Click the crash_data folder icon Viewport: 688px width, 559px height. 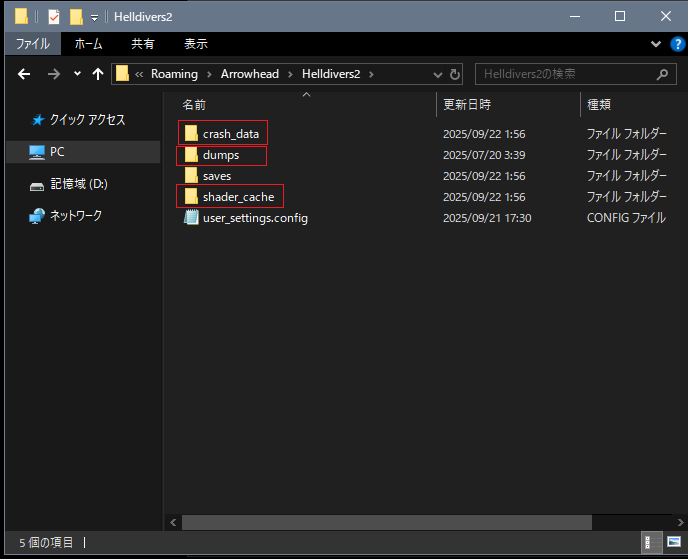pos(191,133)
